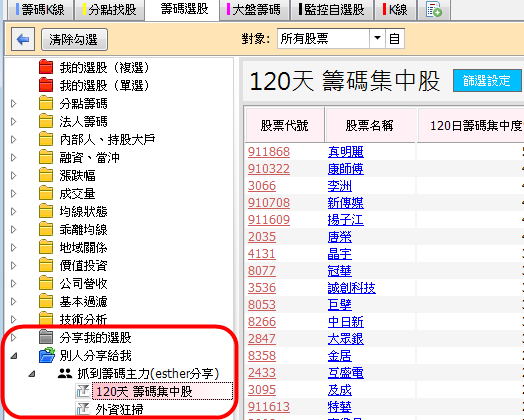Collapse the 抓到籌碼主力(esther分享) node
Image resolution: width=524 pixels, height=420 pixels.
[x=32, y=374]
